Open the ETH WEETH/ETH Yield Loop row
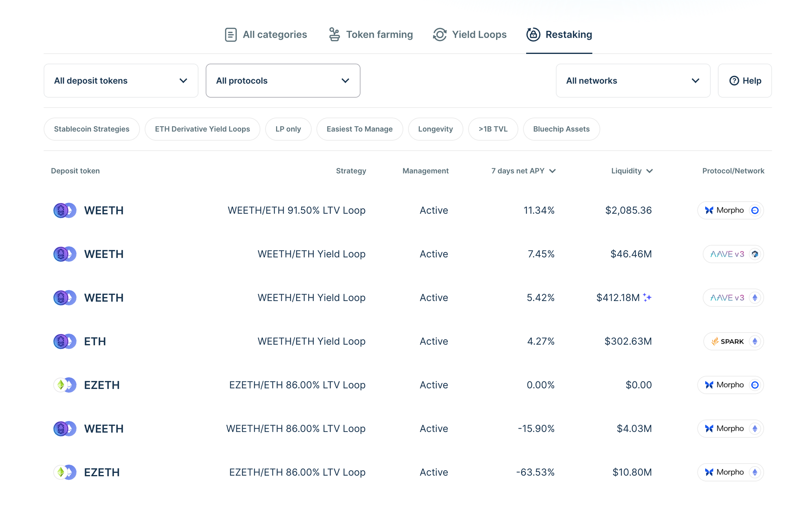Viewport: 812px width, 505px height. (x=311, y=342)
